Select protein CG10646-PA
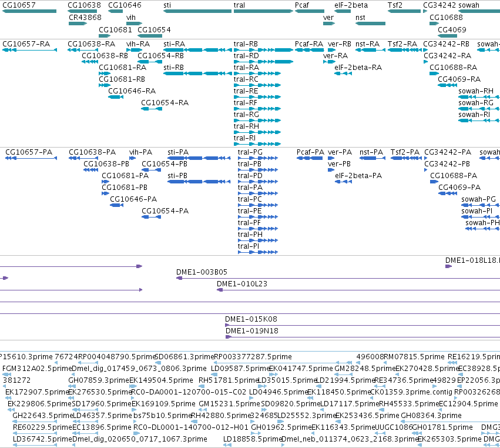 click(x=116, y=205)
